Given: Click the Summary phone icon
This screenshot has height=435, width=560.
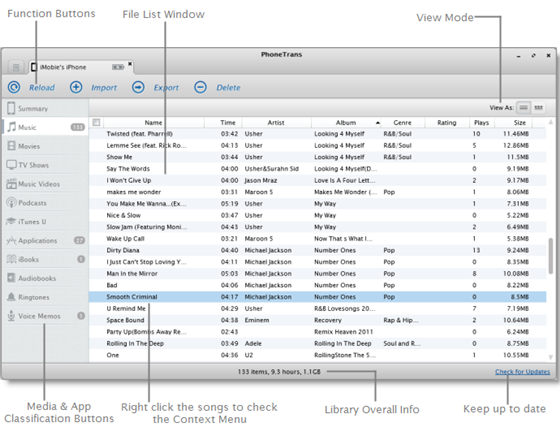Looking at the screenshot, I should pyautogui.click(x=11, y=108).
